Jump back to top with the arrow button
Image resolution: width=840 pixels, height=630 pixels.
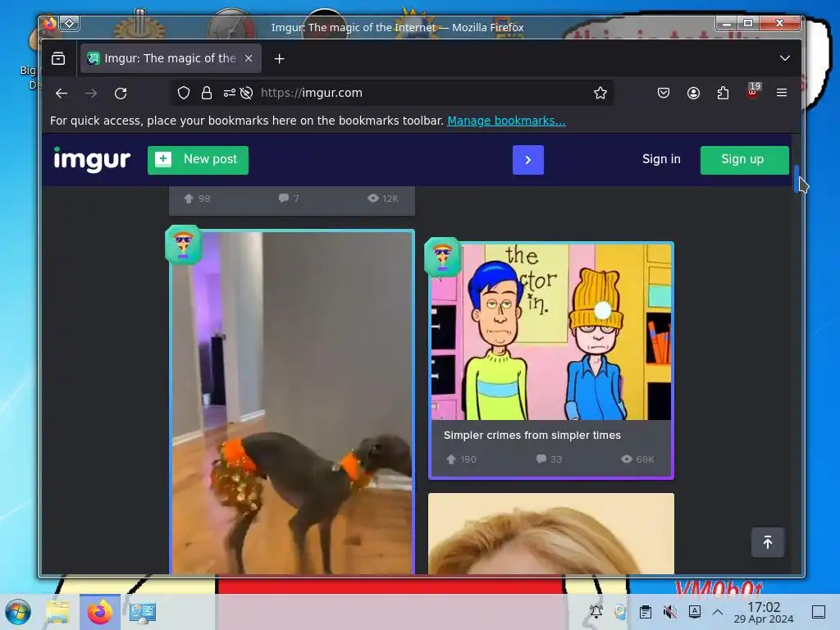click(767, 542)
